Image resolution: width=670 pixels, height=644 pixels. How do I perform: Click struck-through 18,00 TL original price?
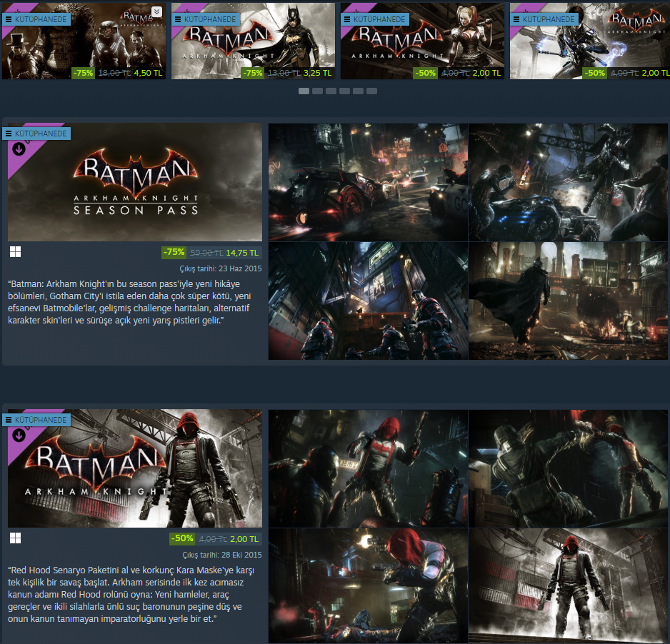pyautogui.click(x=114, y=73)
